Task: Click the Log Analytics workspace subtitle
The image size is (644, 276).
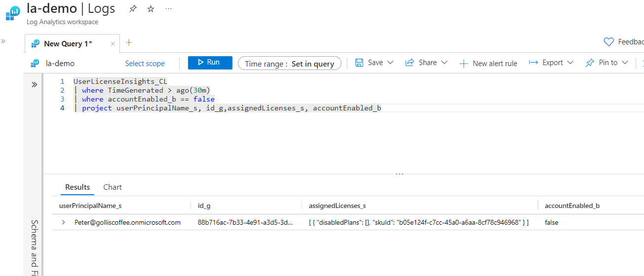Action: pyautogui.click(x=62, y=22)
